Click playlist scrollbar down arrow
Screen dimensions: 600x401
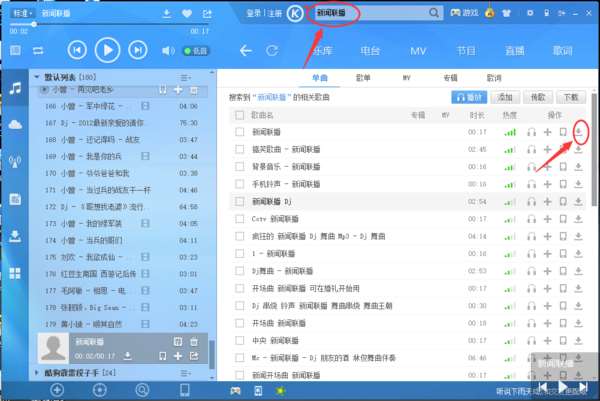click(212, 378)
